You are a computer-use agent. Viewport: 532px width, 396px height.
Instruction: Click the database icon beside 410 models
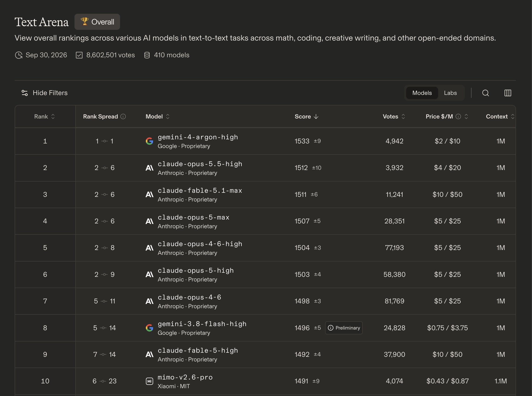click(x=147, y=55)
